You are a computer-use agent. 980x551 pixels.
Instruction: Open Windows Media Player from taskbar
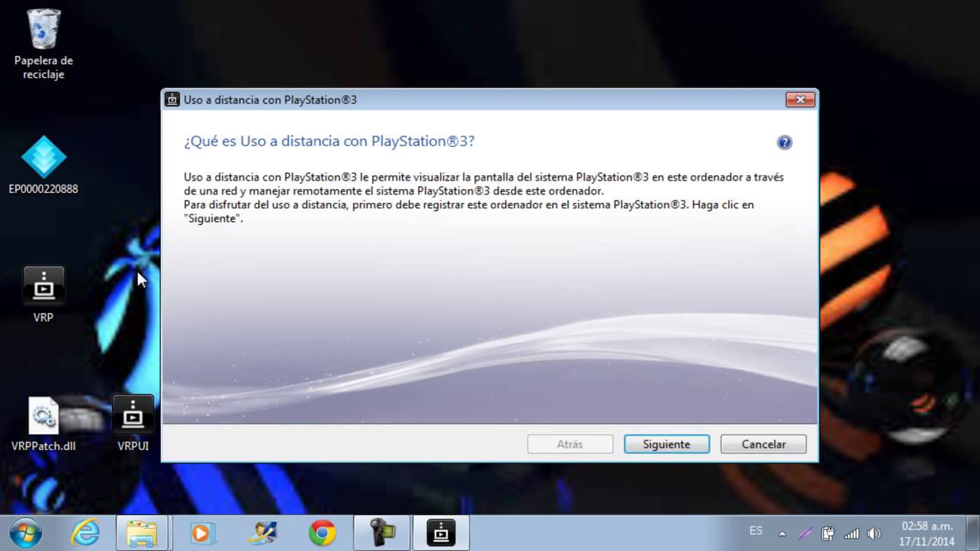[202, 533]
